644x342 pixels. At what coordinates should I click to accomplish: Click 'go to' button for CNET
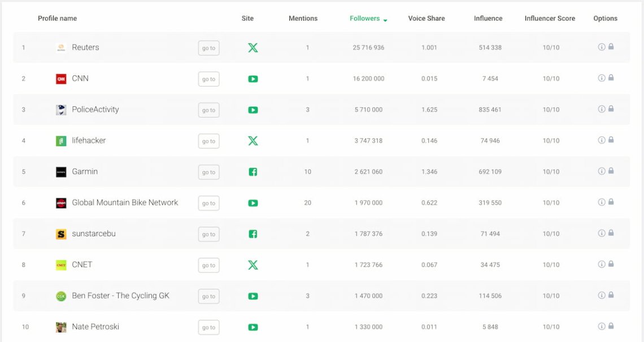208,265
